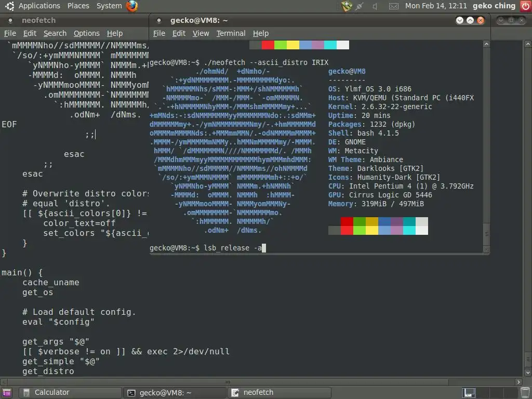Switch to gecko@VM8 terminal taskbar button
532x399 pixels.
pos(175,393)
